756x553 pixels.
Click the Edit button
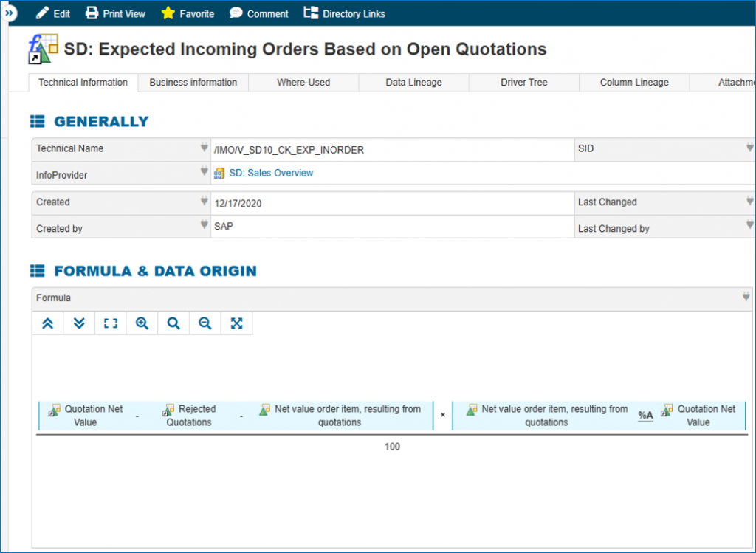coord(52,13)
